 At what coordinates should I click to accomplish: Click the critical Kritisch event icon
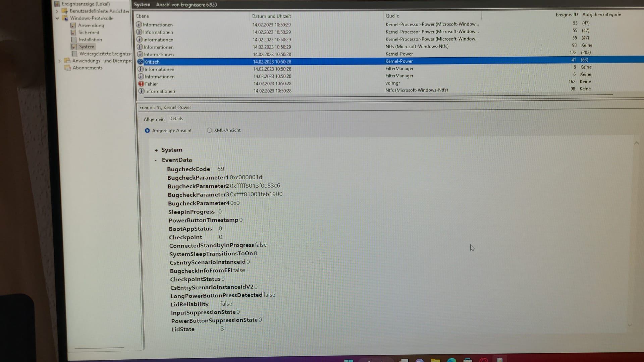(x=140, y=62)
